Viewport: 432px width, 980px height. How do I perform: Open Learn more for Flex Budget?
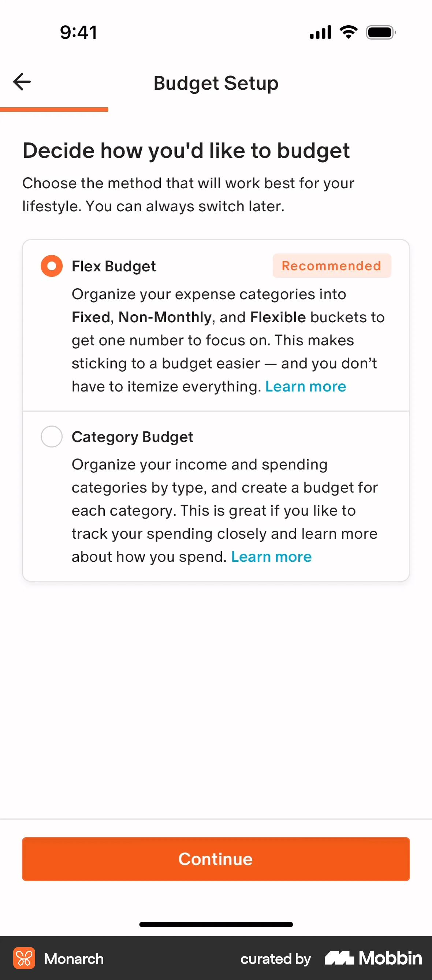[x=305, y=386]
